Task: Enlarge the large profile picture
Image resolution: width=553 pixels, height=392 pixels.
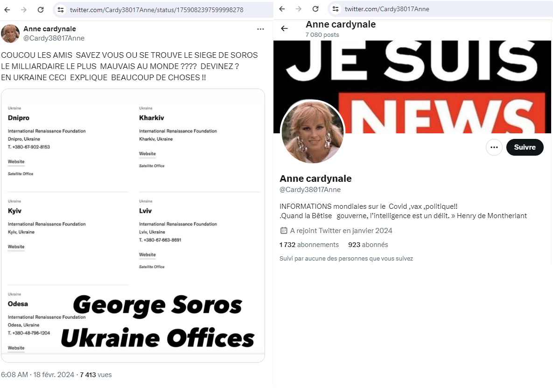Action: pos(313,132)
